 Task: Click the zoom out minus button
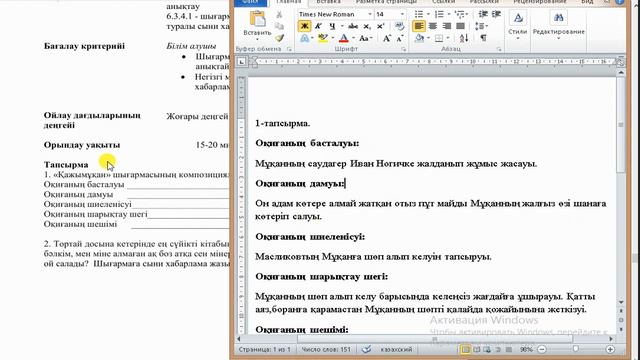pyautogui.click(x=542, y=349)
